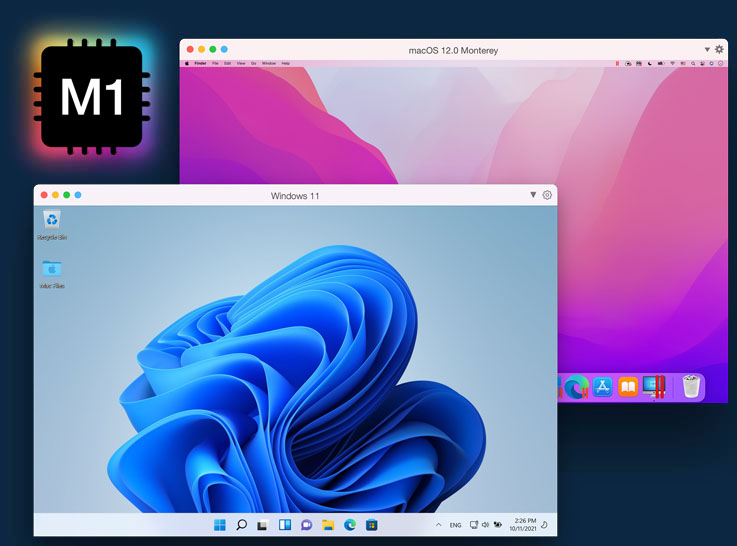Viewport: 737px width, 546px height.
Task: Open the Windows 11 window dropdown triangle
Action: click(533, 195)
